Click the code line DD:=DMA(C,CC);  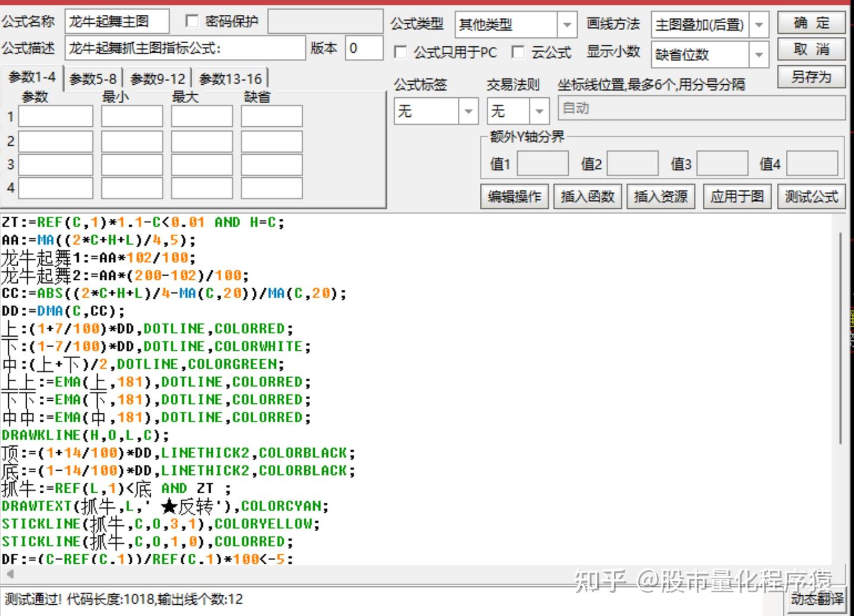point(63,311)
